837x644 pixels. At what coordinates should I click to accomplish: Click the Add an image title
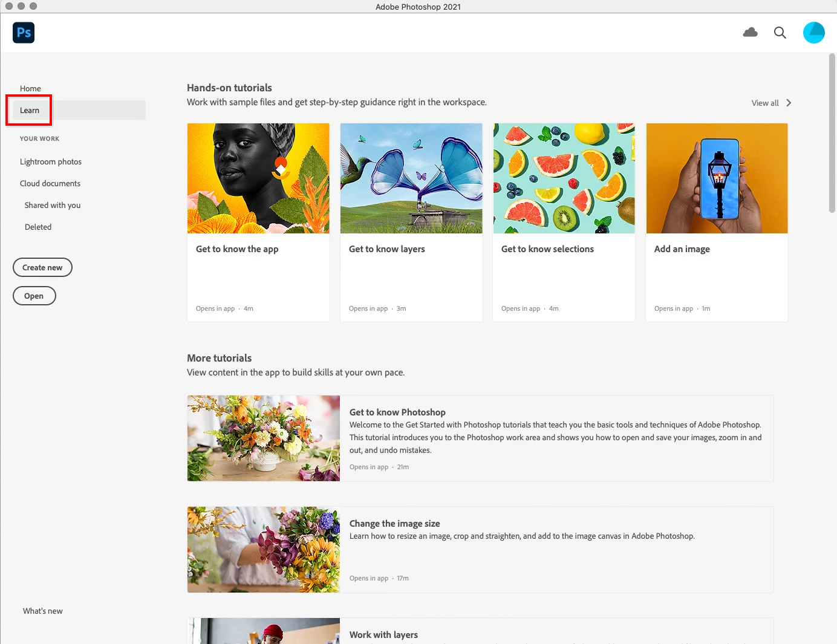click(x=682, y=249)
